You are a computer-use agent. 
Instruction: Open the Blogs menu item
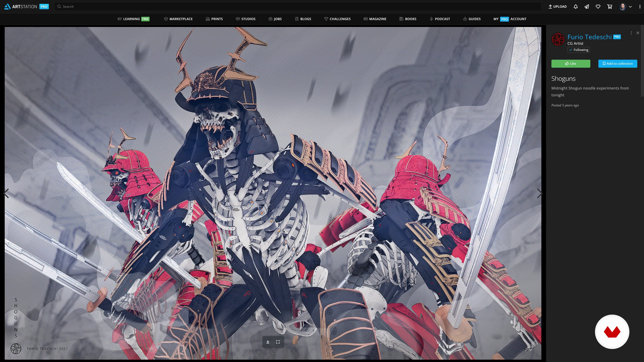pyautogui.click(x=303, y=19)
